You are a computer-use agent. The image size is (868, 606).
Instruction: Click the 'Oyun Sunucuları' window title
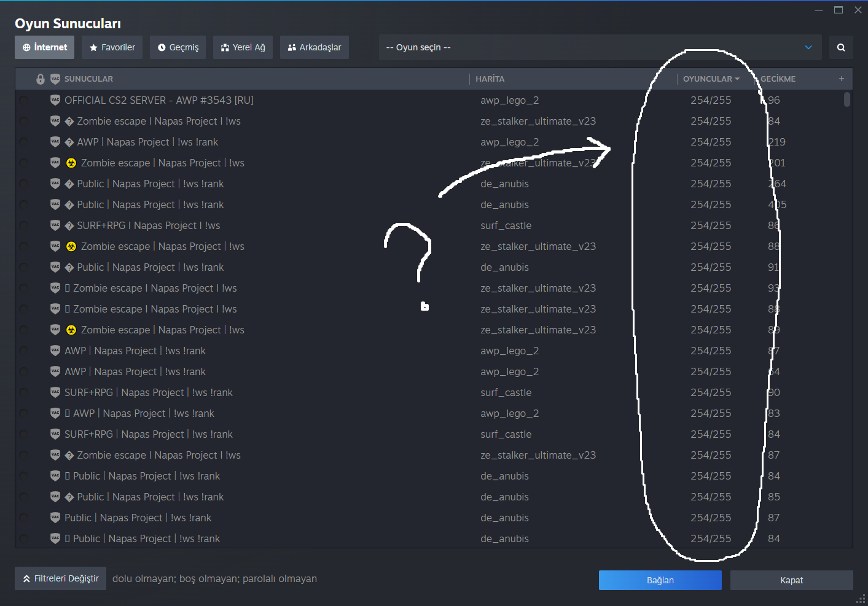coord(68,23)
